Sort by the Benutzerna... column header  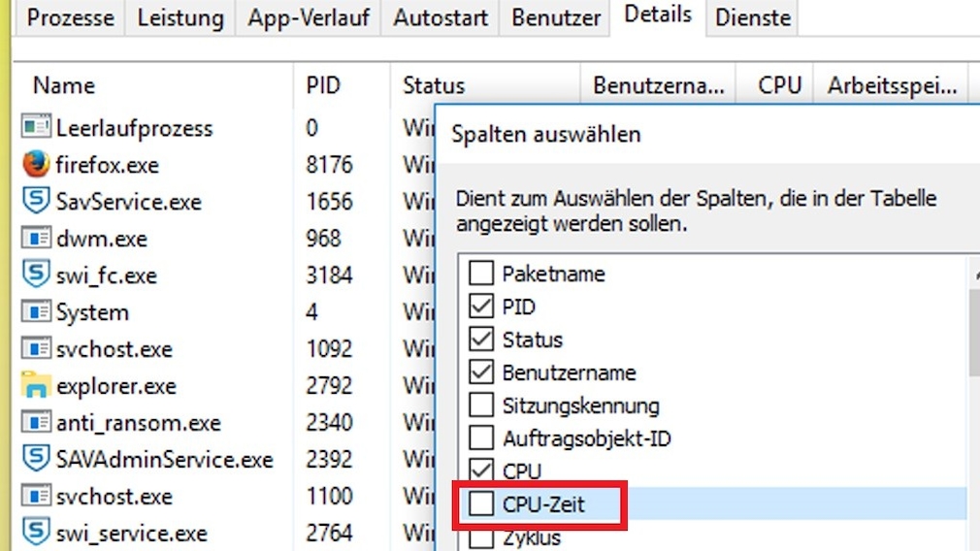click(x=658, y=85)
